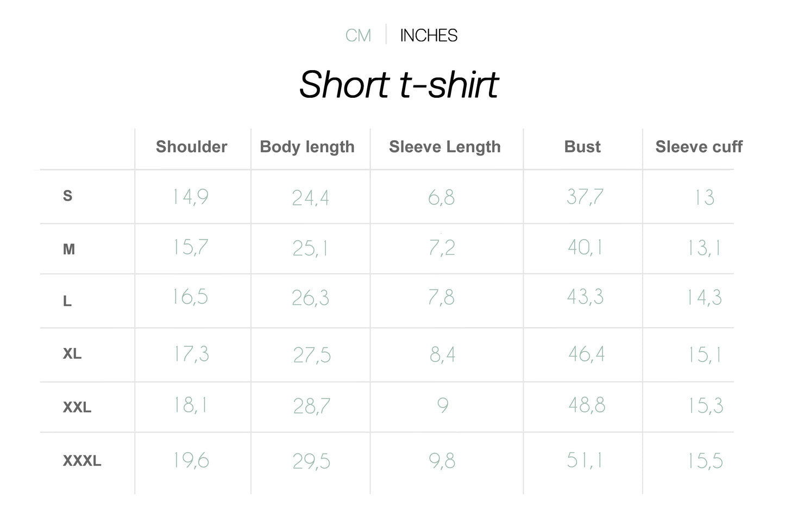Click the XXL sleeve cuff value 15,3
This screenshot has height=532, width=785.
point(705,406)
